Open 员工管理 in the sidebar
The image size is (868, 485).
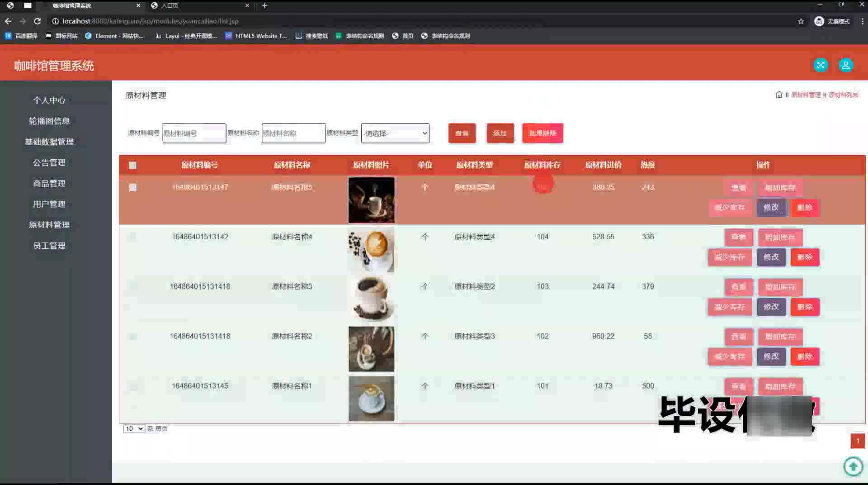[x=49, y=246]
